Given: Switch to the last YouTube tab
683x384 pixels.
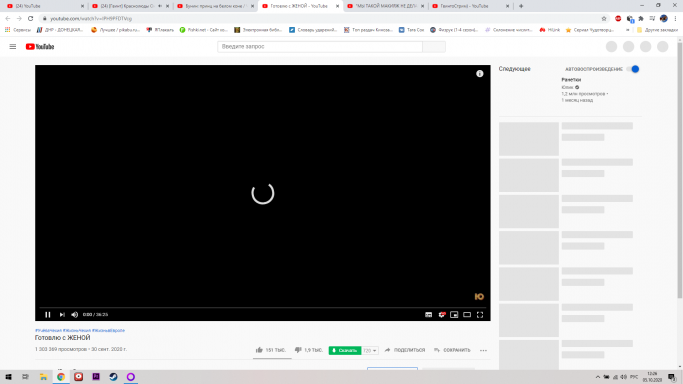Looking at the screenshot, I should pyautogui.click(x=470, y=6).
